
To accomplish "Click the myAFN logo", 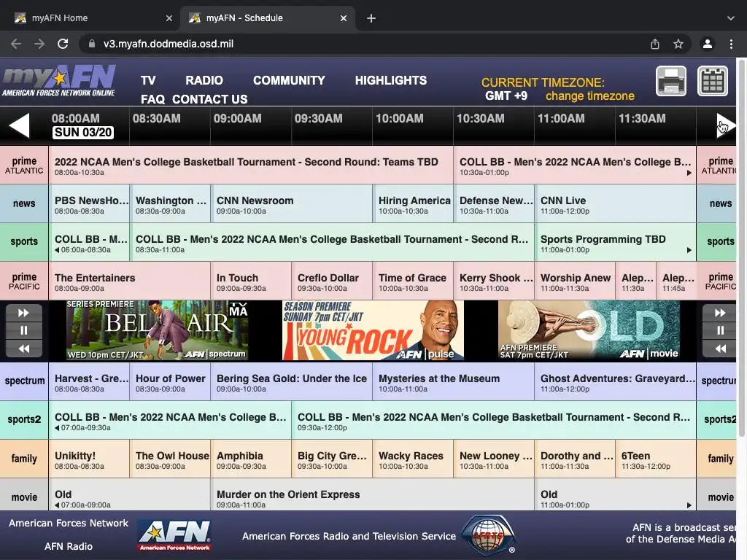I will 59,81.
